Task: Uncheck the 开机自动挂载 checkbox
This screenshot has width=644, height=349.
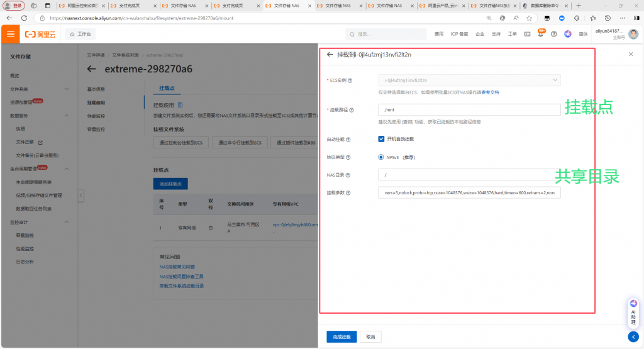Action: [x=381, y=139]
